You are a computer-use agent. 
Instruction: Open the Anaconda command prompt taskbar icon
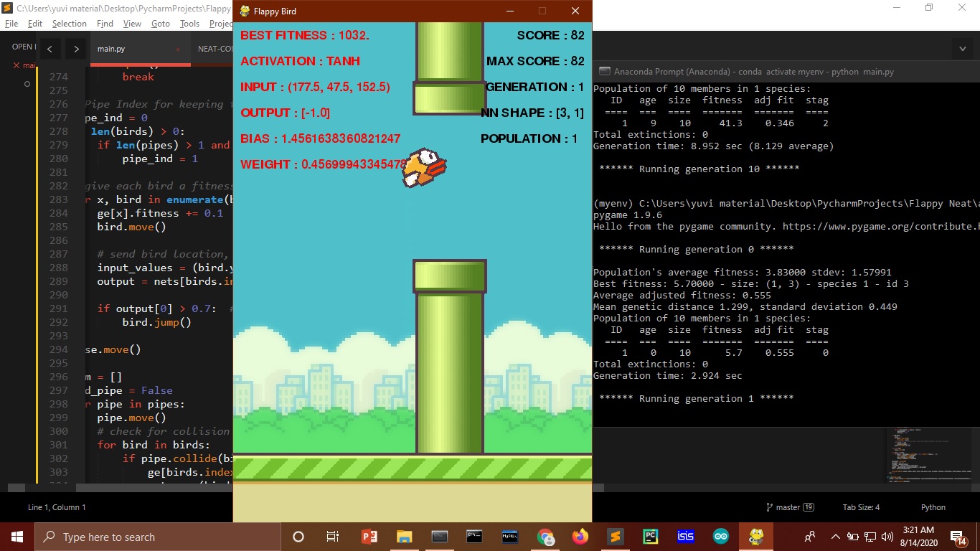click(474, 537)
